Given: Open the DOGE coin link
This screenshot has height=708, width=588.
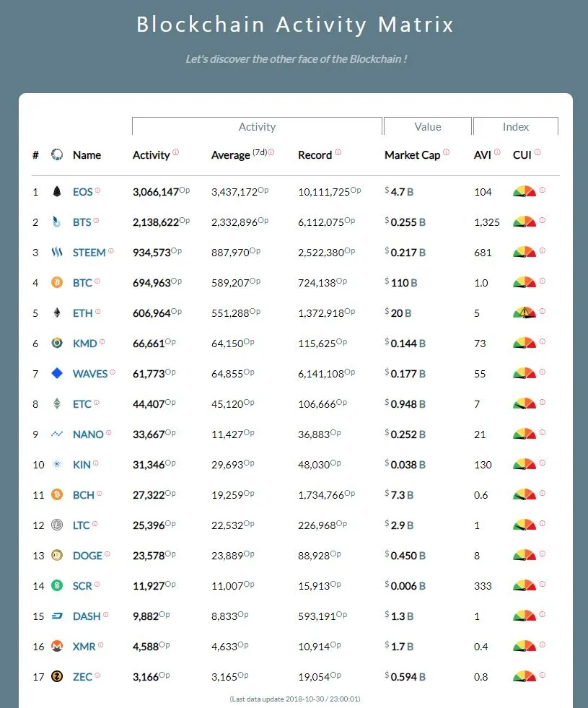Looking at the screenshot, I should [87, 556].
